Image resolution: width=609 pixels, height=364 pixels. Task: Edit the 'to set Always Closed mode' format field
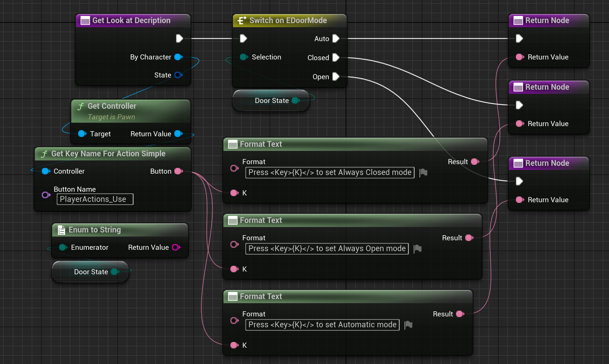point(330,172)
